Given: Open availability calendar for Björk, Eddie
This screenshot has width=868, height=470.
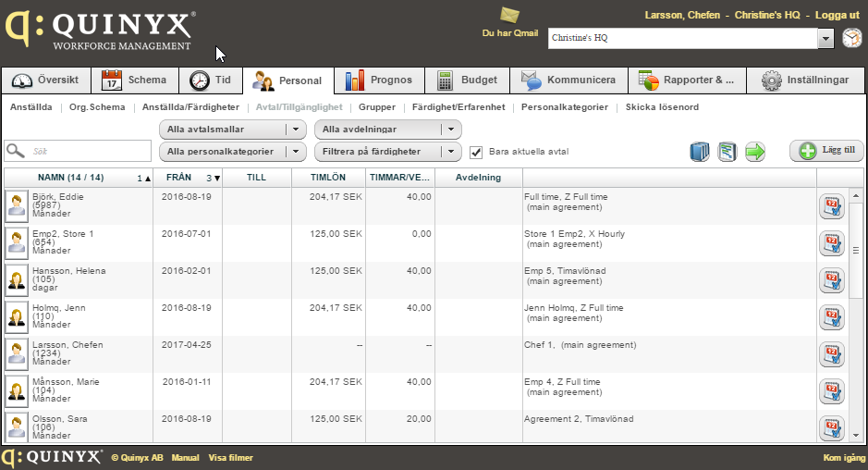Looking at the screenshot, I should (x=831, y=206).
